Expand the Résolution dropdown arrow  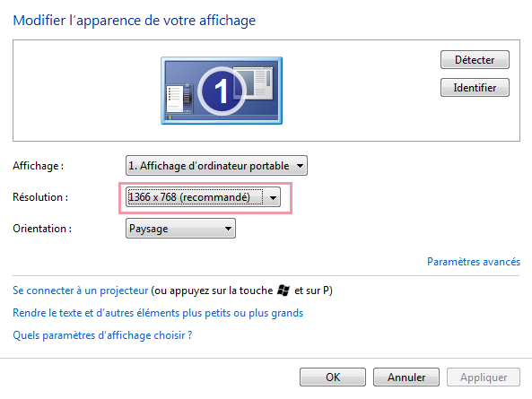click(x=273, y=197)
